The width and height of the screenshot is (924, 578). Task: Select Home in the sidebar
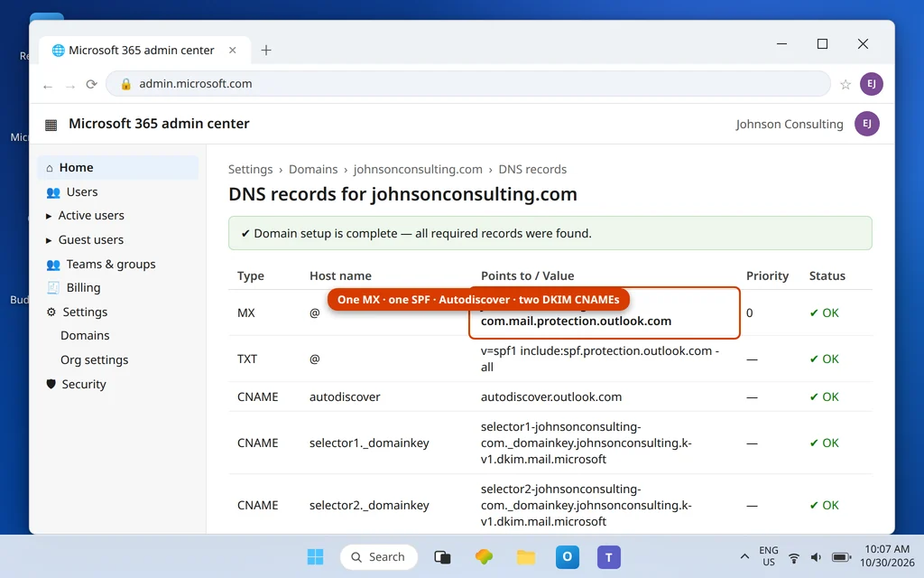[118, 167]
